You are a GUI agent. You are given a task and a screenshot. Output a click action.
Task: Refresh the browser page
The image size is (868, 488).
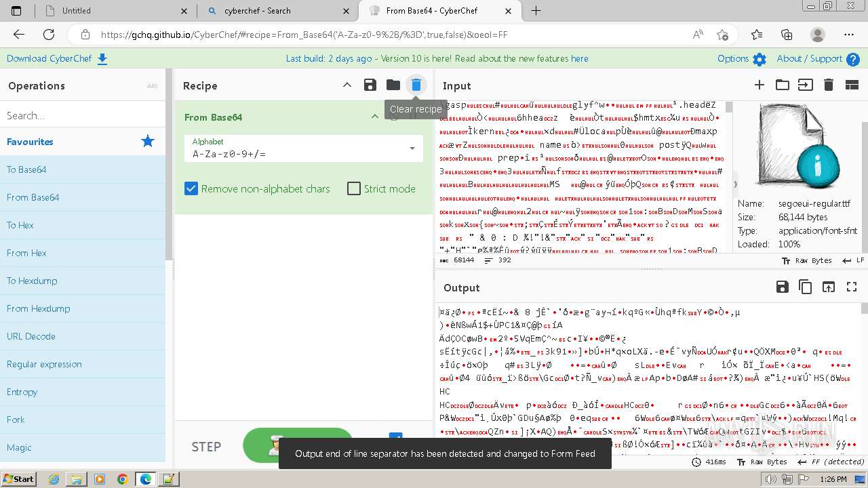49,35
